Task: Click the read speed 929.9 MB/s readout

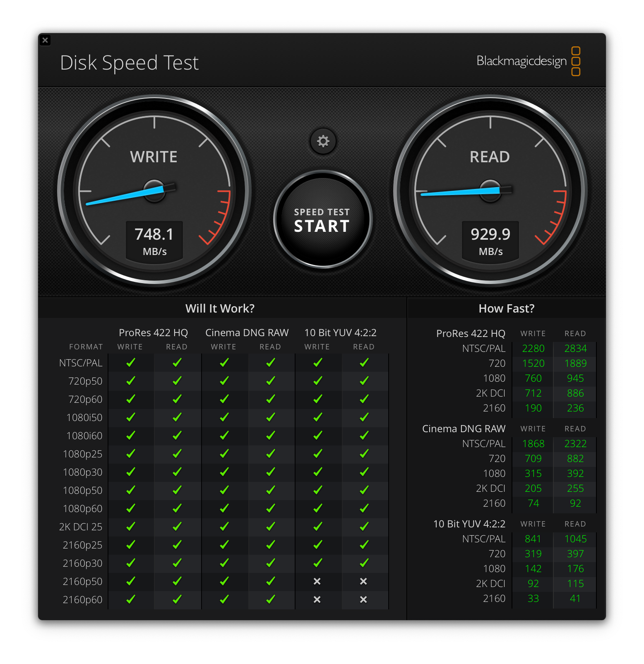Action: click(490, 241)
